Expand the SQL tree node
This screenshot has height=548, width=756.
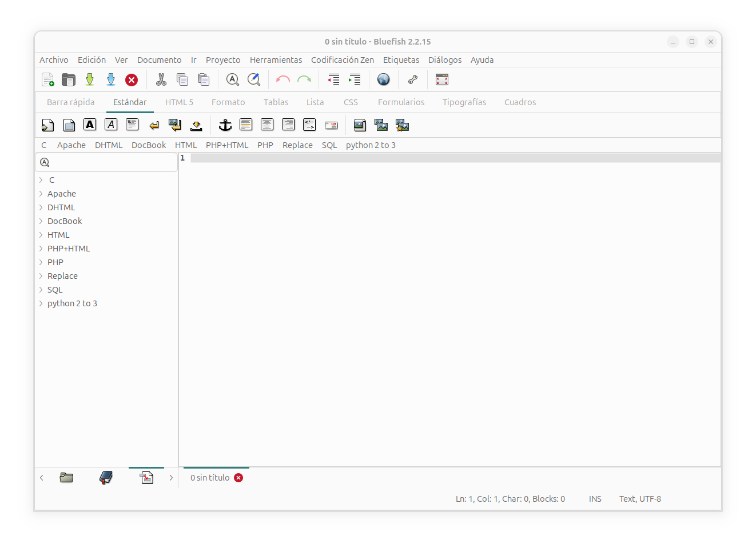41,290
